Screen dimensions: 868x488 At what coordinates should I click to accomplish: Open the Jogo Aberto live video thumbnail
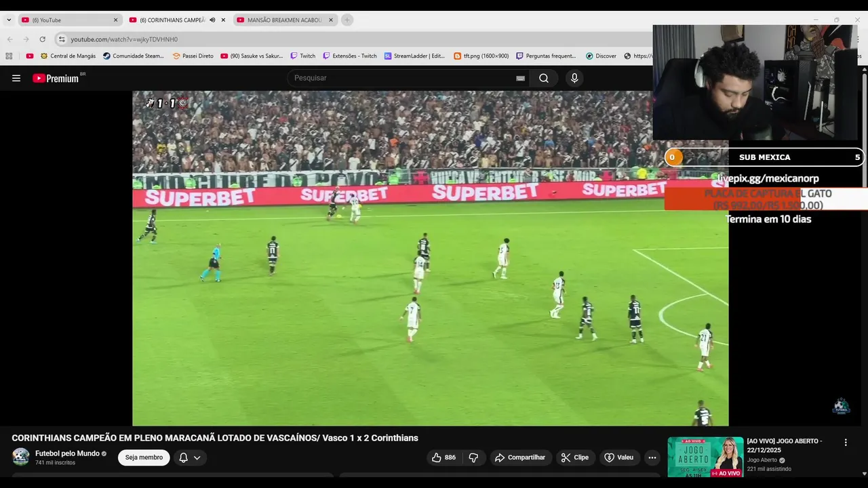pos(705,457)
